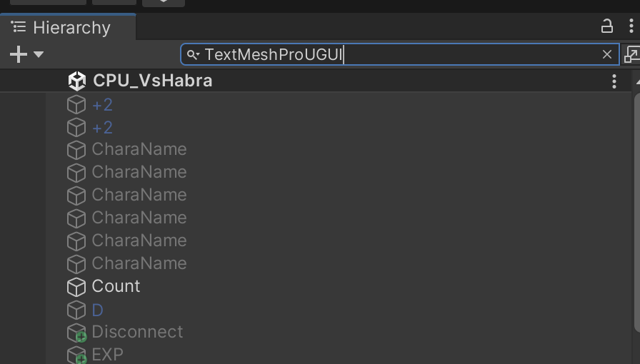Open the CPU_VsHabra scene options menu
Image resolution: width=640 pixels, height=364 pixels.
[x=614, y=81]
